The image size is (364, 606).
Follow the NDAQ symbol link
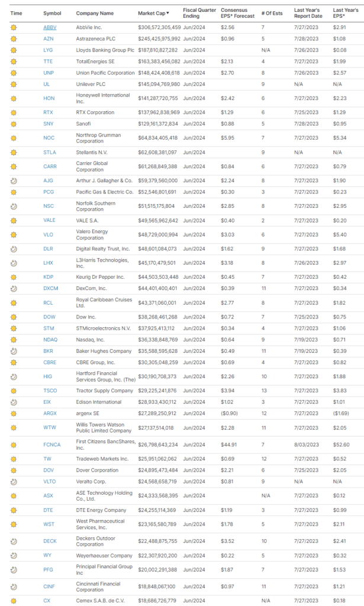point(50,340)
